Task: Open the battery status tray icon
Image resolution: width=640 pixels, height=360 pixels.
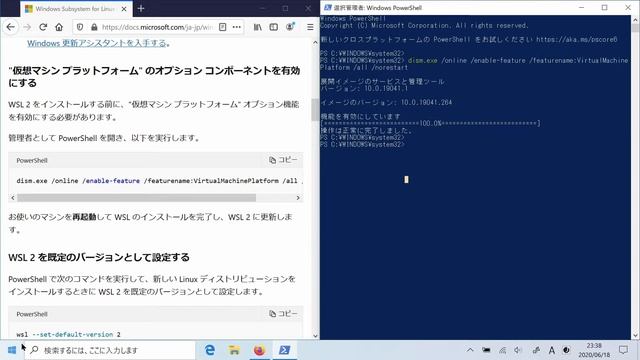Action: click(486, 350)
